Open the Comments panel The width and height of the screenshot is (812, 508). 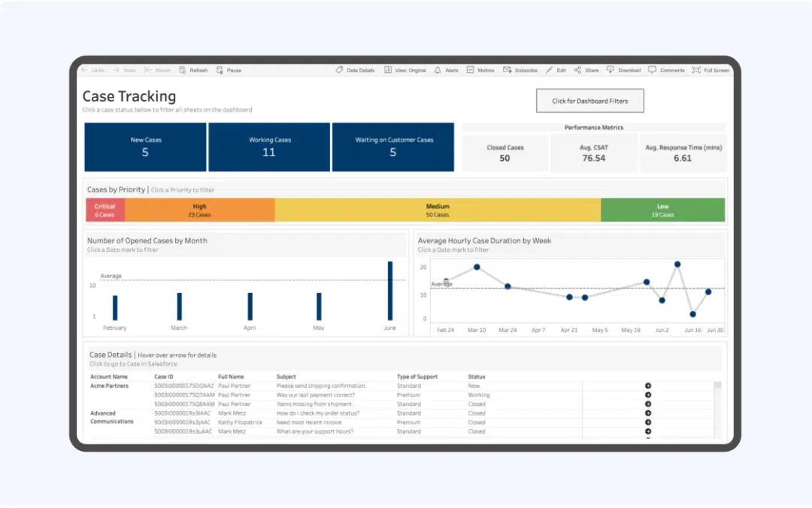666,70
